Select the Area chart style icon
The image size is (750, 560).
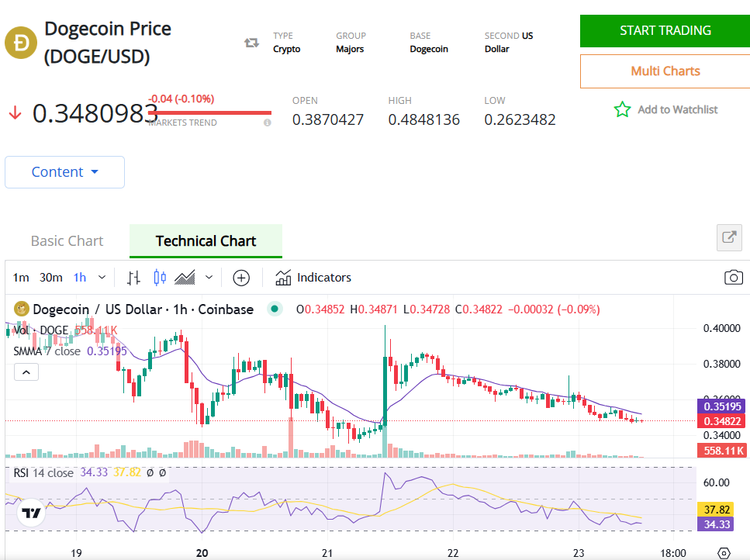point(185,278)
